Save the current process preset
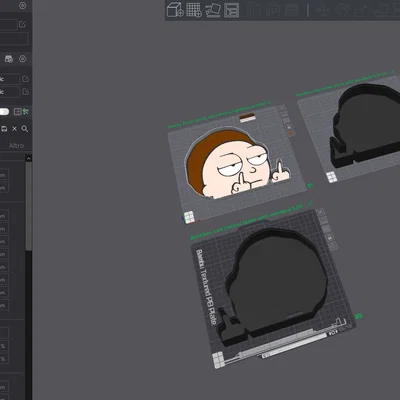 coord(4,129)
